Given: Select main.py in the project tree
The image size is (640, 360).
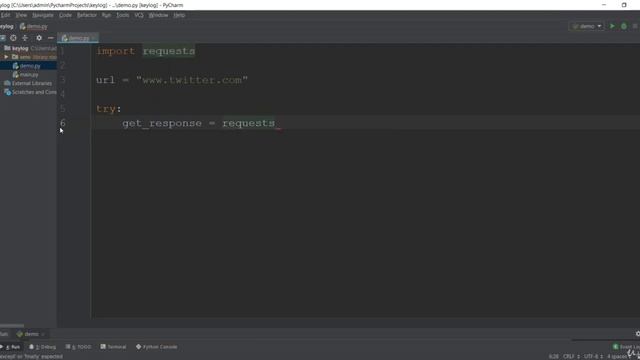Looking at the screenshot, I should [29, 75].
